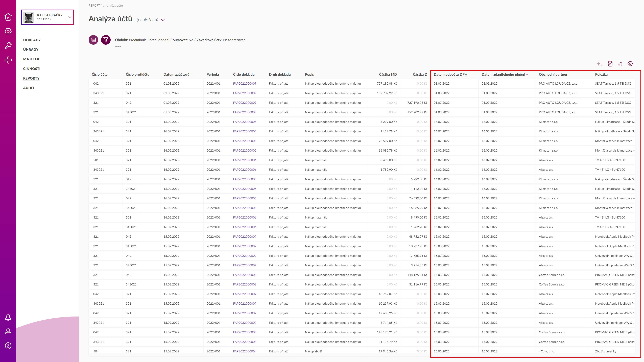Screen dimensions: 644x362
Task: Expand the saved report chevron next to neuloženo
Action: [x=163, y=20]
